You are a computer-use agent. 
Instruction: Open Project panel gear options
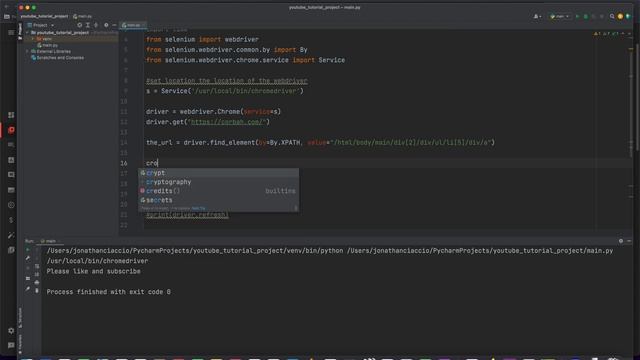[x=106, y=25]
